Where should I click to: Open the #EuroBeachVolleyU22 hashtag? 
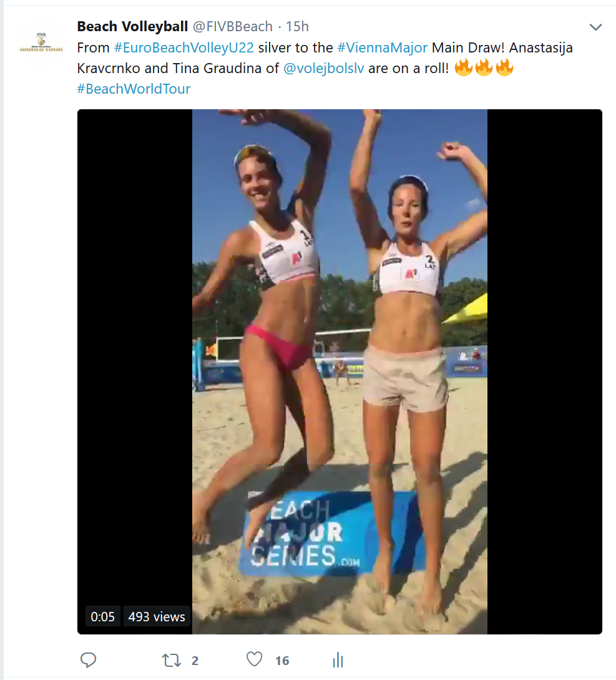[x=184, y=47]
